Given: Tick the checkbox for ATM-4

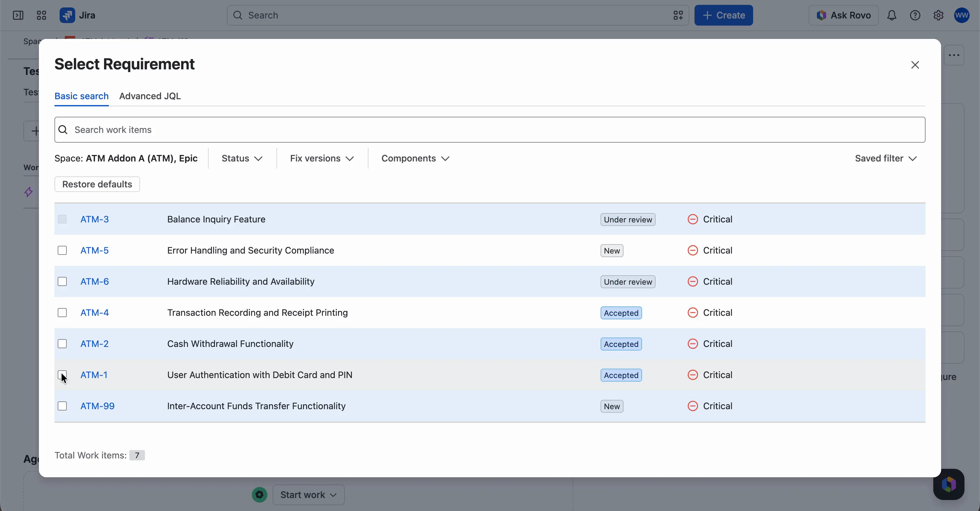Looking at the screenshot, I should pos(62,313).
